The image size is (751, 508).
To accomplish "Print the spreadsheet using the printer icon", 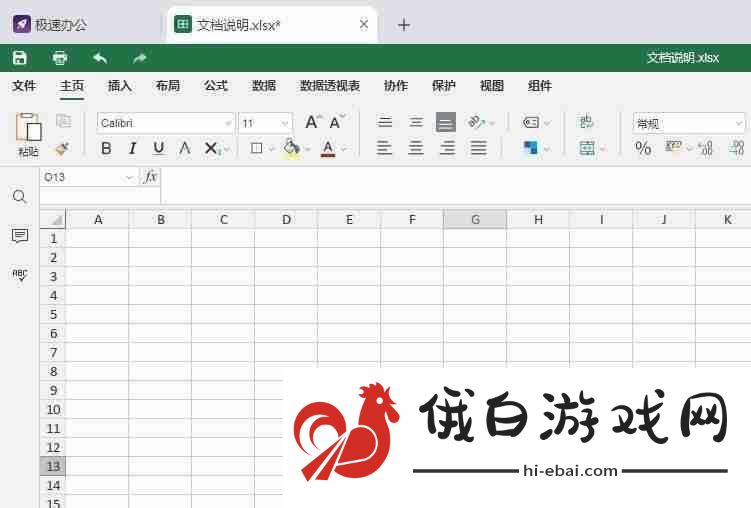I will point(60,58).
